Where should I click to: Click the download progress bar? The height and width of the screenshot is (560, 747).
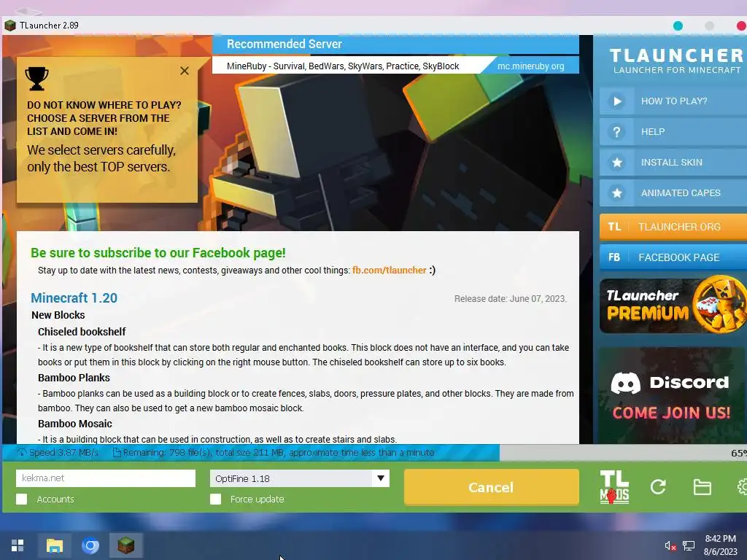(x=374, y=452)
